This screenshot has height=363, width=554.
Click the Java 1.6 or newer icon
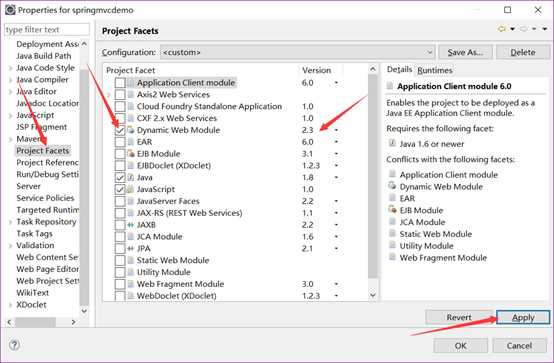(392, 143)
